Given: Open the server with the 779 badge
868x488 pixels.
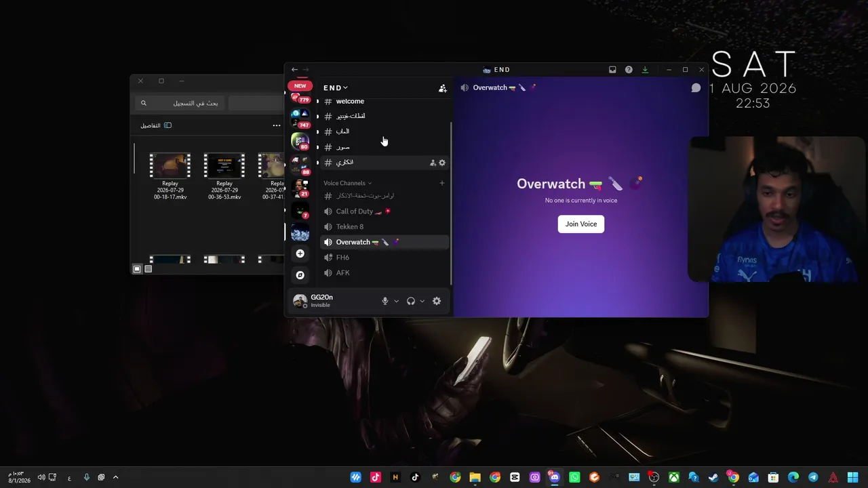Looking at the screenshot, I should coord(300,97).
